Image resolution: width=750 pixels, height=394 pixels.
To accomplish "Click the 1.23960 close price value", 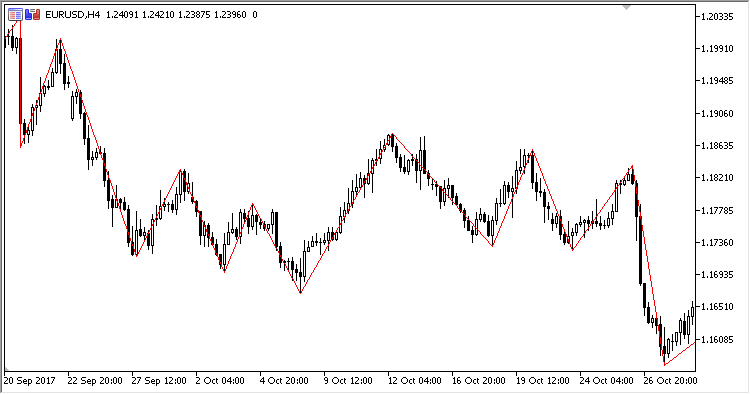I will [230, 15].
